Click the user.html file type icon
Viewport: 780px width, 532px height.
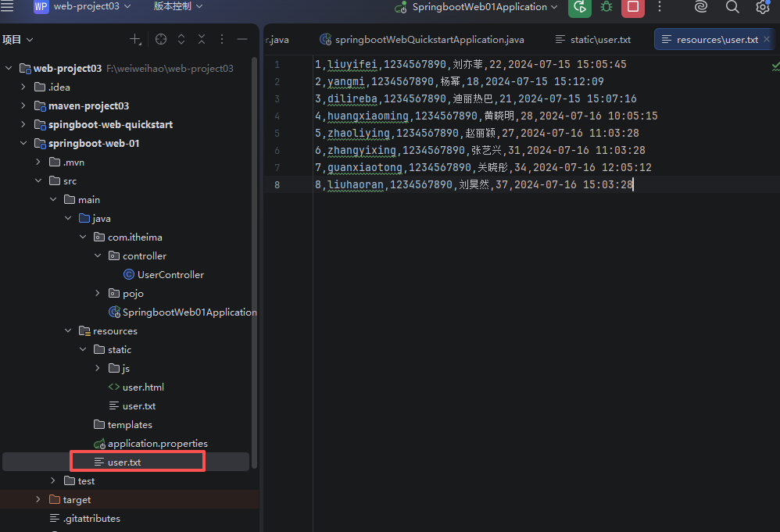point(114,387)
